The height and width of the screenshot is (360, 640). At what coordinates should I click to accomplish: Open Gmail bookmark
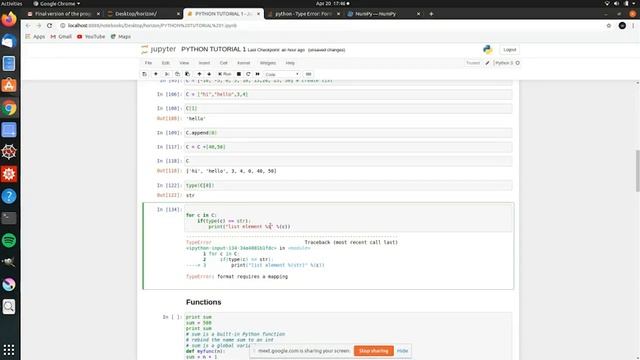[61, 36]
